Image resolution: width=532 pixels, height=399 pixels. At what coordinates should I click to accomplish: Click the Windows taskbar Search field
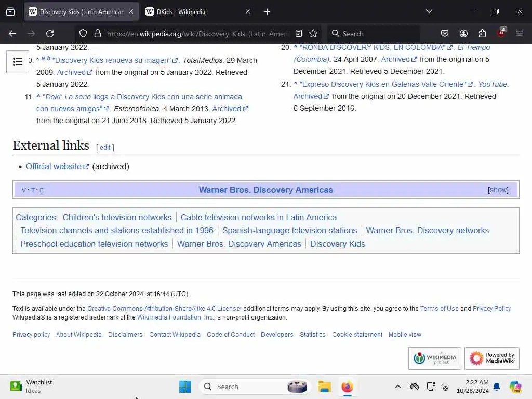(x=255, y=387)
